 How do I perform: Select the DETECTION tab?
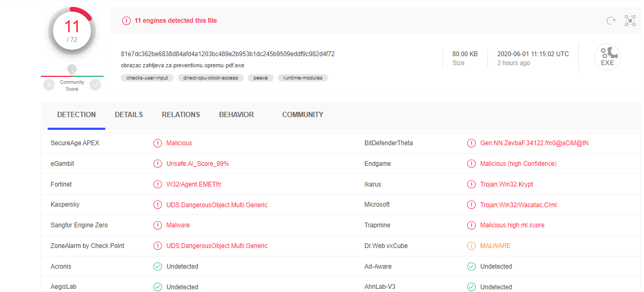click(x=76, y=114)
